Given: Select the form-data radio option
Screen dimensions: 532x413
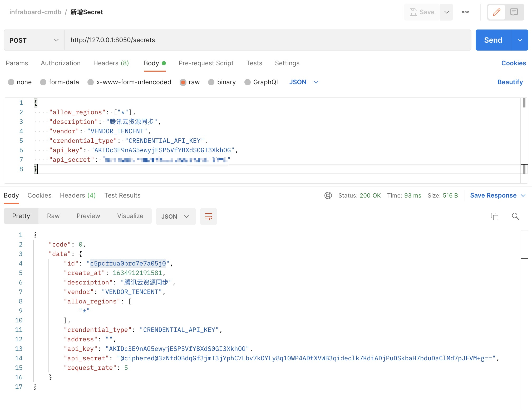Looking at the screenshot, I should (43, 82).
